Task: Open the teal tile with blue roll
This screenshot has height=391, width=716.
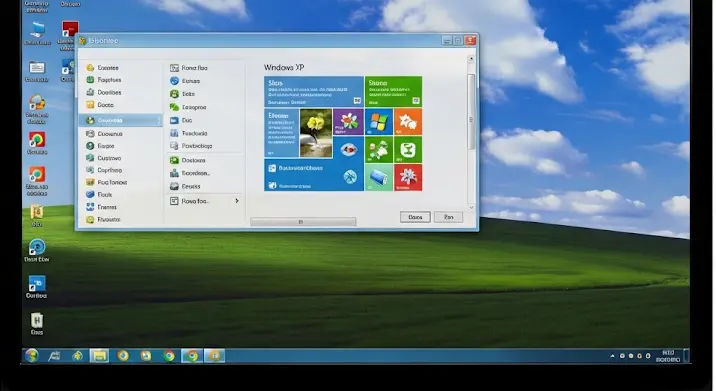Action: pos(379,177)
